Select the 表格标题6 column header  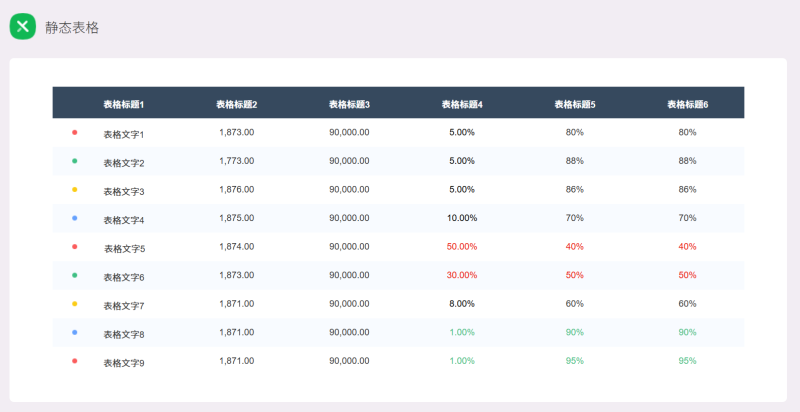click(687, 104)
